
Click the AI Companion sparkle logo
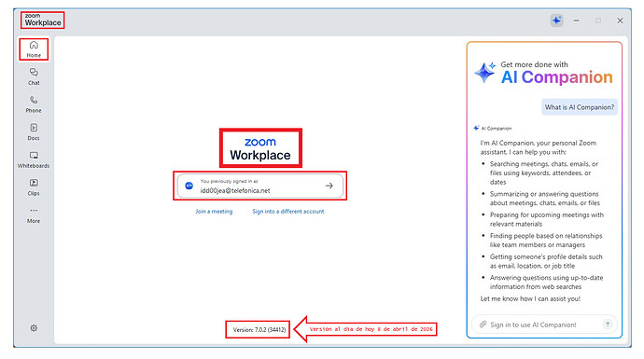coord(485,73)
